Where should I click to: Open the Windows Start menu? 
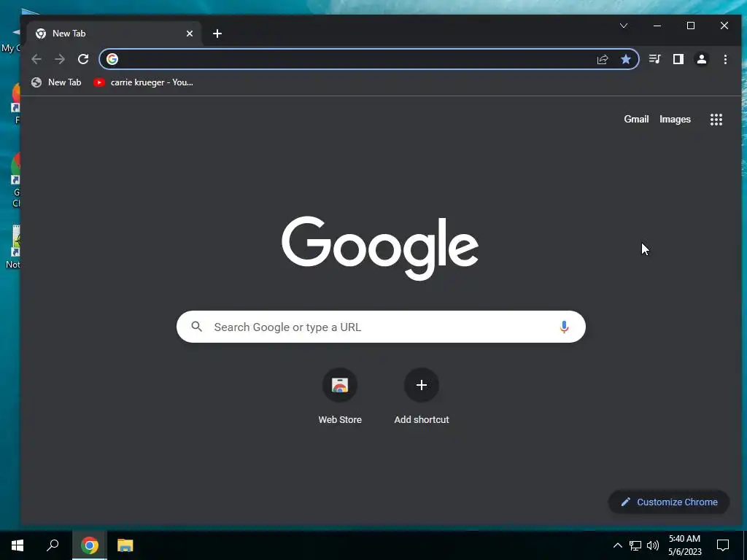click(18, 545)
